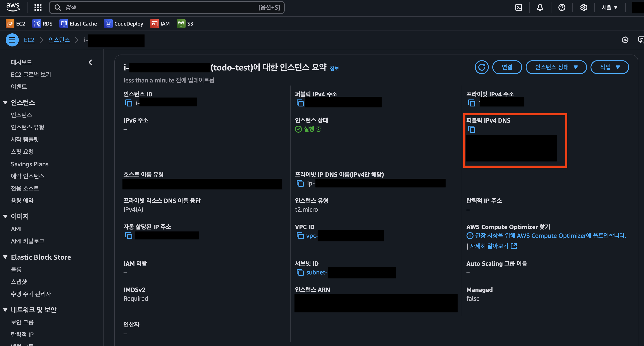Viewport: 644px width, 346px height.
Task: Click the 연결 connect button
Action: [507, 67]
